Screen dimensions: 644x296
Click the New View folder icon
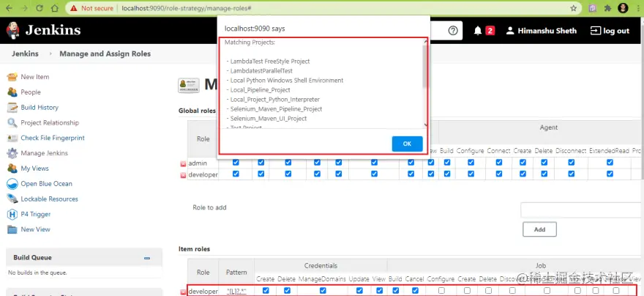(12, 229)
